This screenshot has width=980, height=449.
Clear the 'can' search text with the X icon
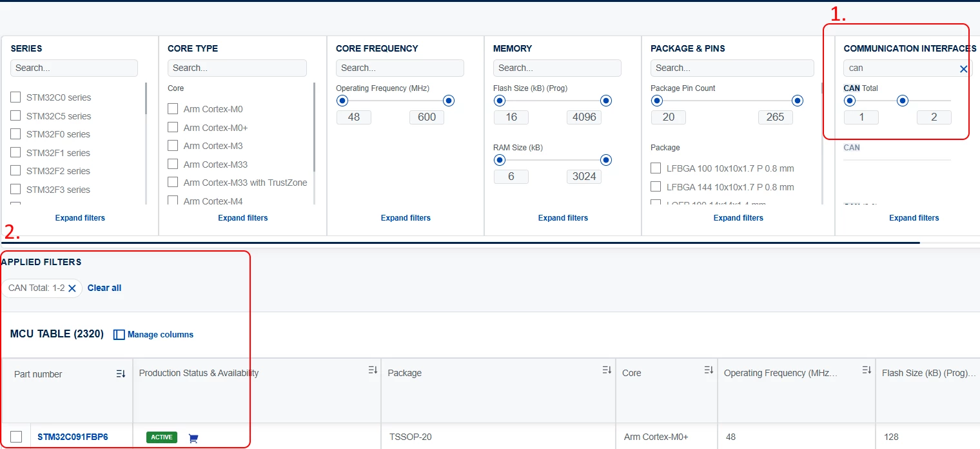tap(963, 68)
